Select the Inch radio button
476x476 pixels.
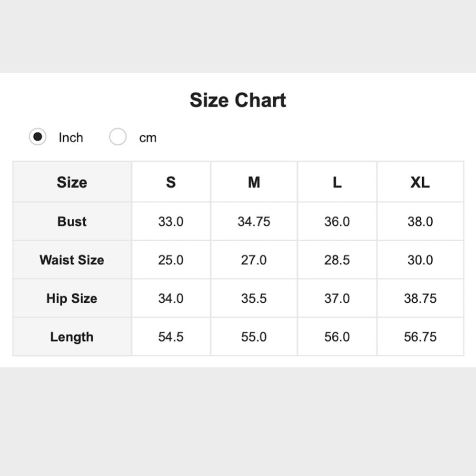click(x=38, y=137)
